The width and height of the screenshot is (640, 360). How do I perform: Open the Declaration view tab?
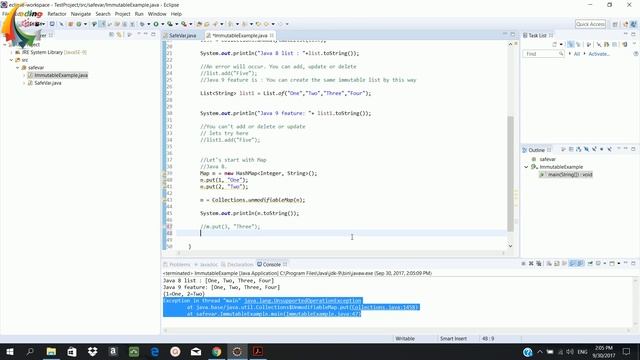237,264
